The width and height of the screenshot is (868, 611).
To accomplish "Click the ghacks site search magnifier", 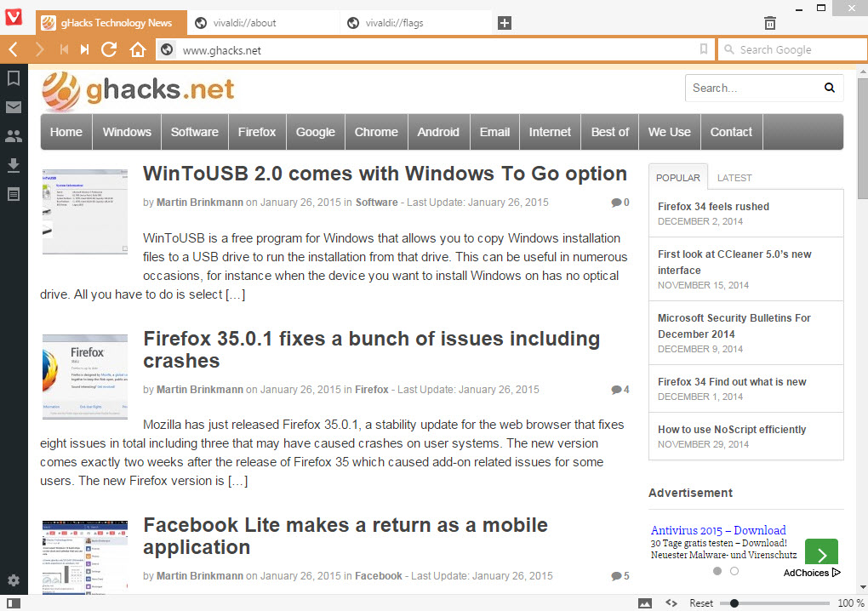I will [x=829, y=88].
